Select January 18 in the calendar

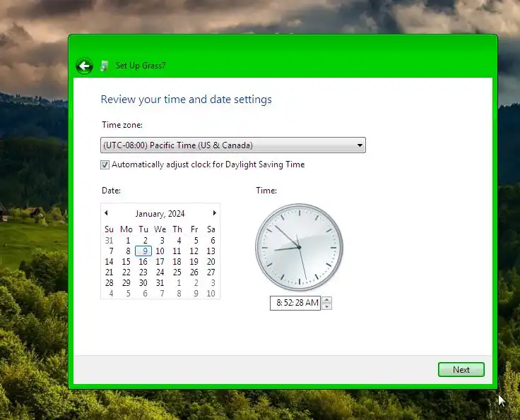pos(177,262)
